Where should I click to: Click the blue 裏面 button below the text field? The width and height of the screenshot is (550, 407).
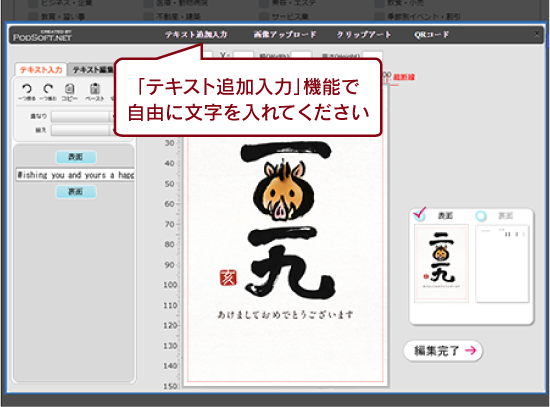76,192
